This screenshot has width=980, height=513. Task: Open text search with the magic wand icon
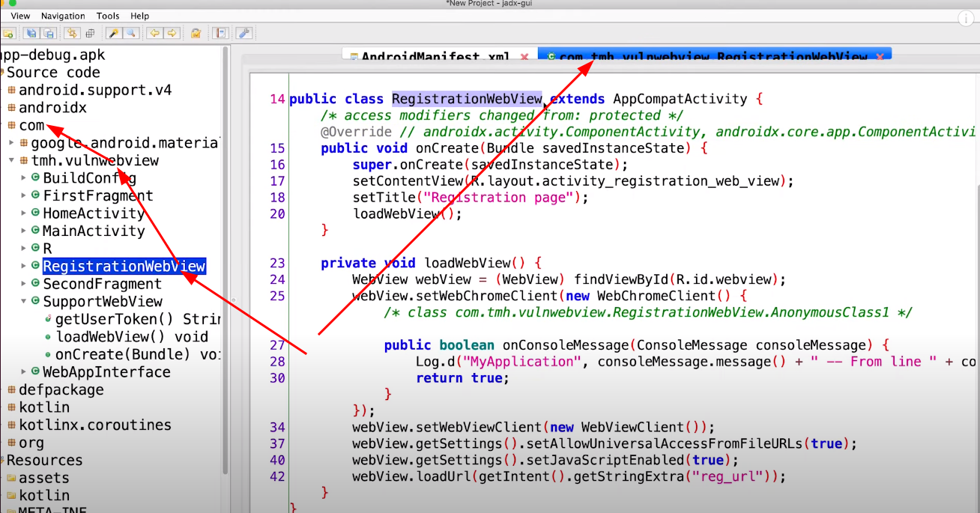tap(112, 33)
